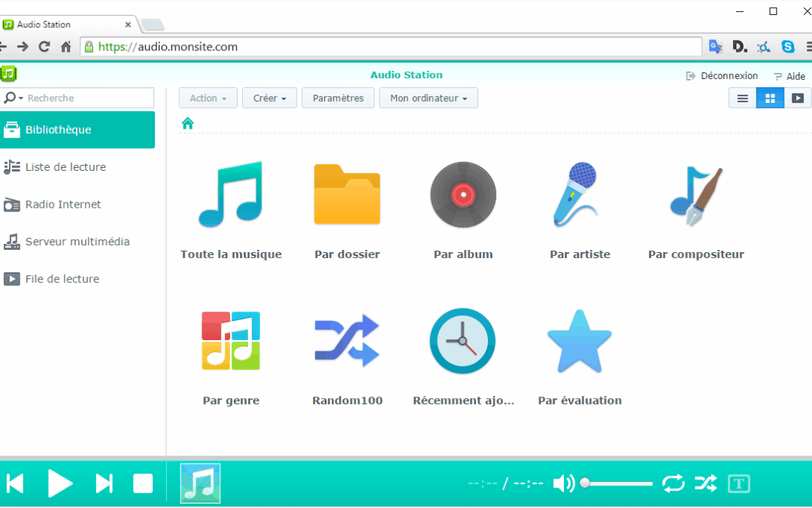Open the Mon ordinateur output dropdown
Screen dimensions: 812x508
click(429, 98)
